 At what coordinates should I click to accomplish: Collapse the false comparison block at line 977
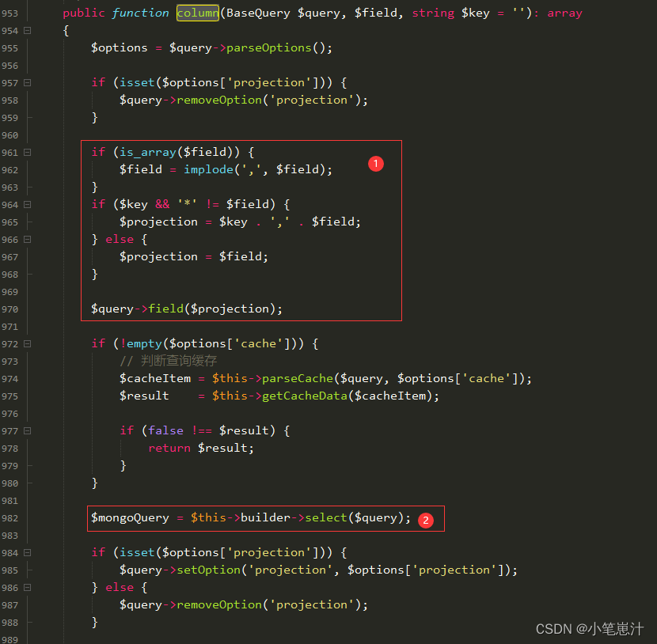26,430
